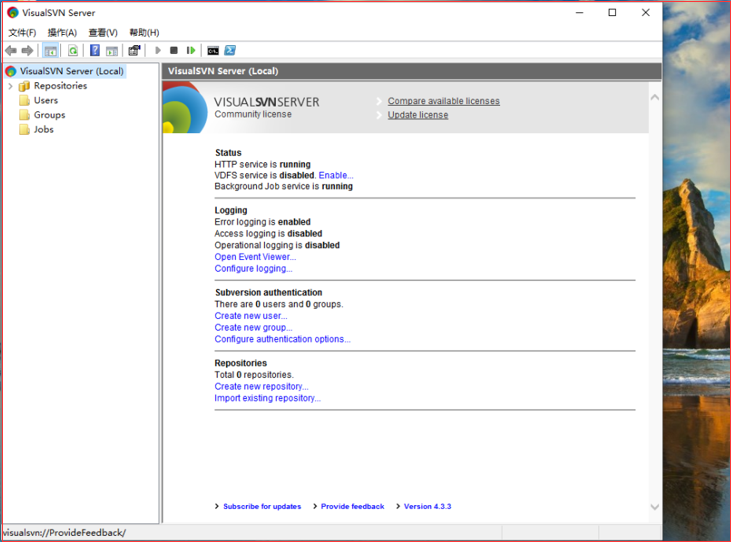Screen dimensions: 731x542
Task: Click the Jobs folder icon
Action: pyautogui.click(x=24, y=129)
